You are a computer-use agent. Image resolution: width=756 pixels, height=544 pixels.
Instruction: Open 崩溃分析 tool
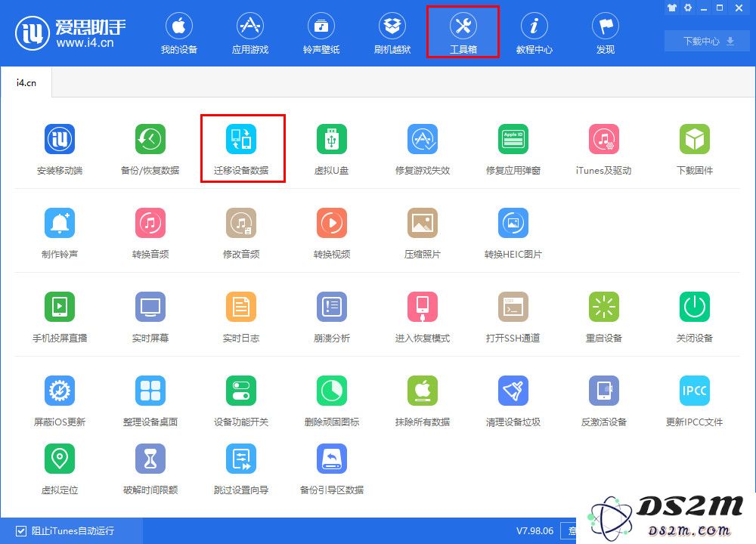click(332, 307)
